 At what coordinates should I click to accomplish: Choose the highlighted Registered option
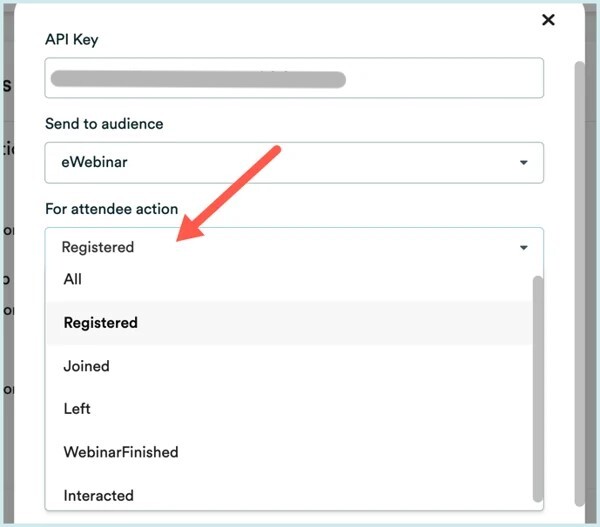click(x=101, y=323)
